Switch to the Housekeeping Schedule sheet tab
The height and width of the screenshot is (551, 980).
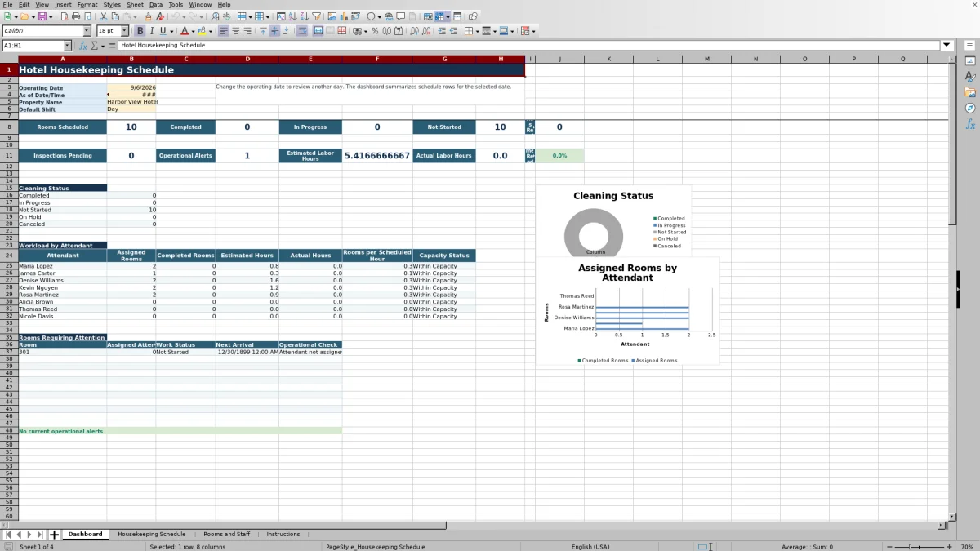[x=152, y=534]
